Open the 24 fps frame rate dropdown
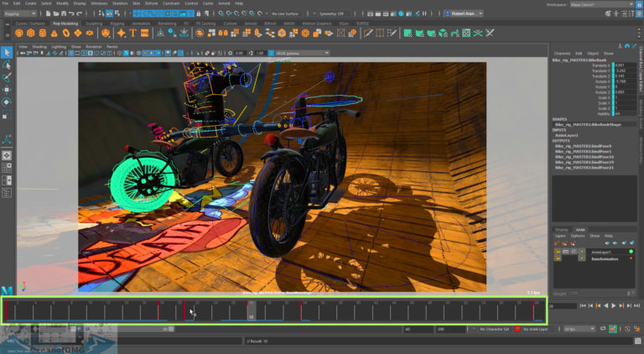 579,329
